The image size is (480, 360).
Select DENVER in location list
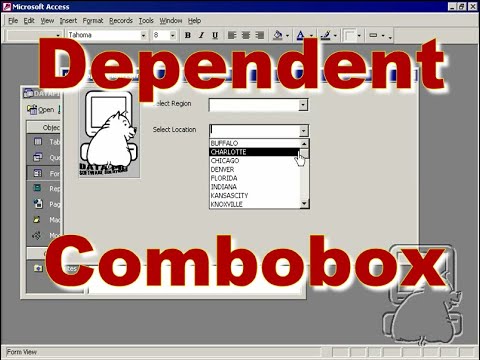click(255, 169)
